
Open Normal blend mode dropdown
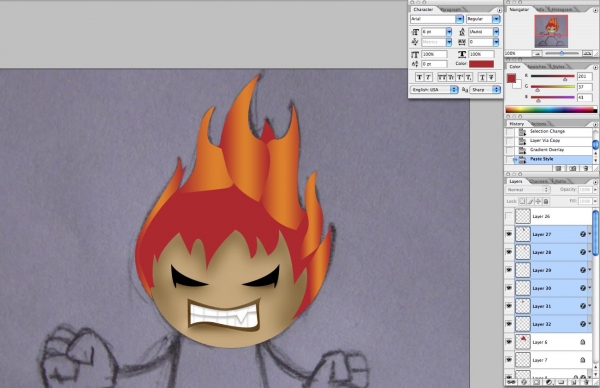pyautogui.click(x=528, y=190)
